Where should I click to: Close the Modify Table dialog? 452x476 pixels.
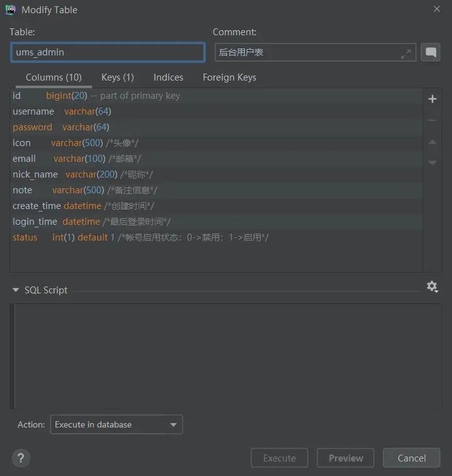tap(437, 9)
